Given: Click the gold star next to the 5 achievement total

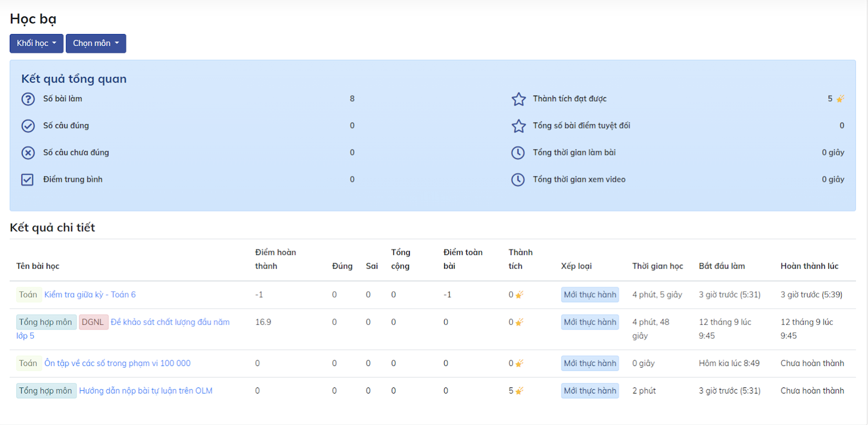Looking at the screenshot, I should [x=840, y=99].
